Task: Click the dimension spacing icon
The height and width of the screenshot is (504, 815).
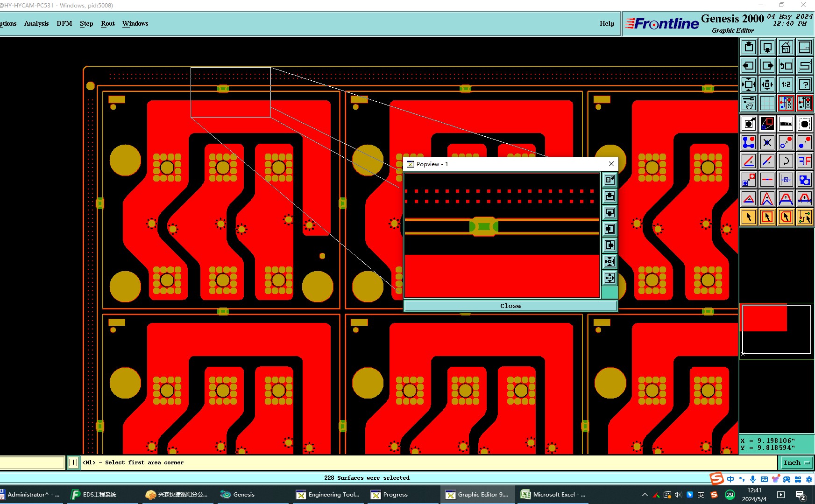Action: point(786,180)
